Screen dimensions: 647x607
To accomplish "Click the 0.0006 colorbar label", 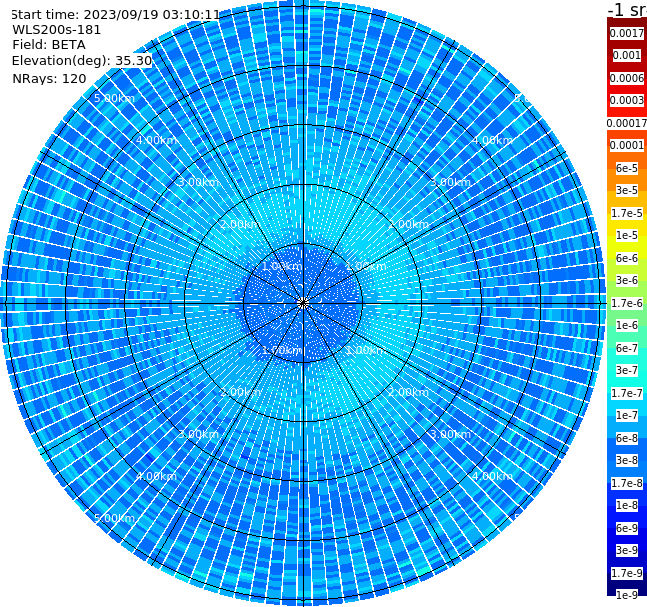I will coord(627,78).
